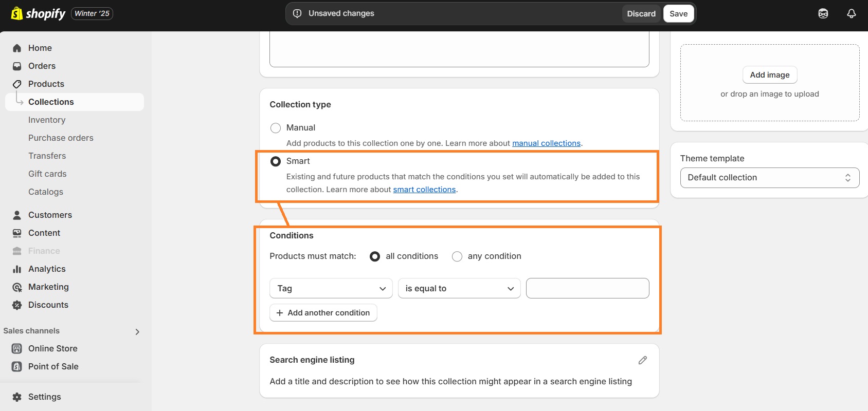Go to Collections in sidebar
Viewport: 868px width, 411px height.
click(x=75, y=102)
